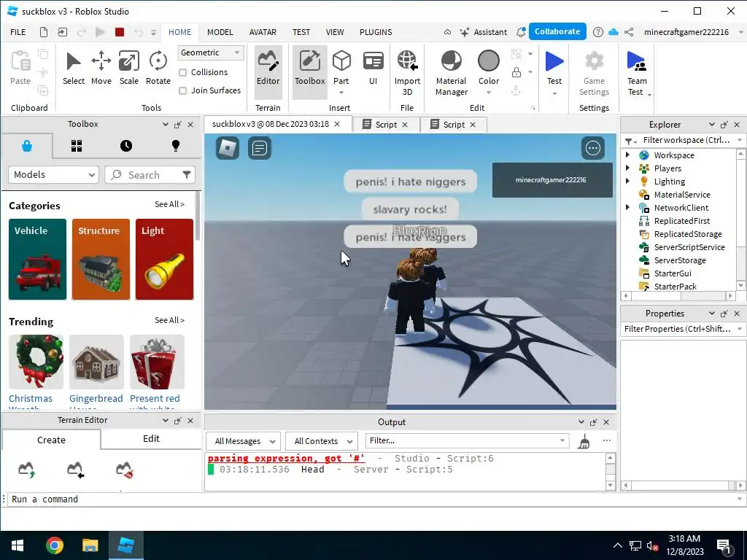Open the Vehicle category card

pos(38,259)
